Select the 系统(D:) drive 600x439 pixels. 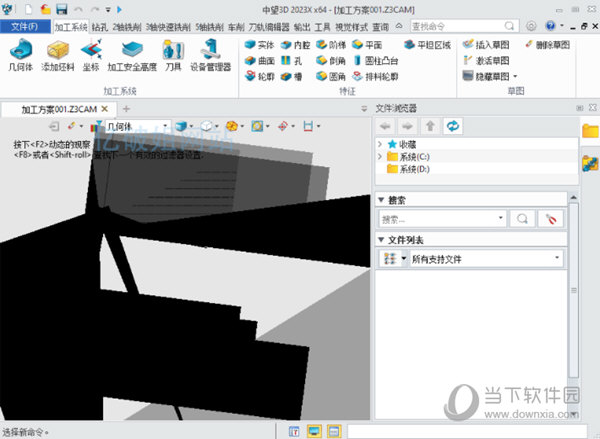[408, 169]
